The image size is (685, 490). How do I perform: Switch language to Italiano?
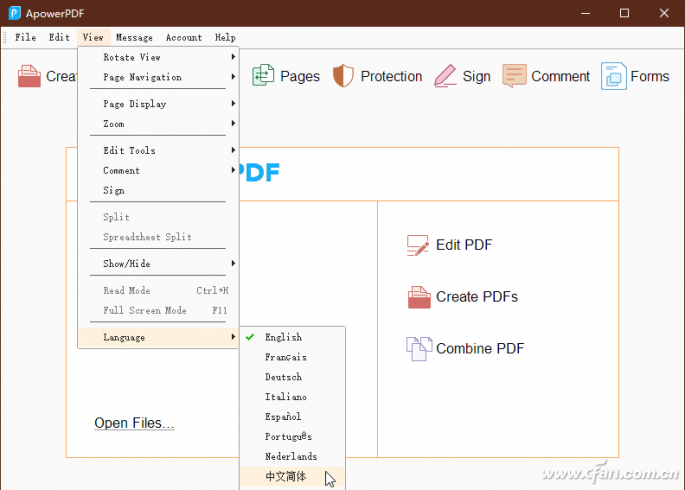(292, 397)
